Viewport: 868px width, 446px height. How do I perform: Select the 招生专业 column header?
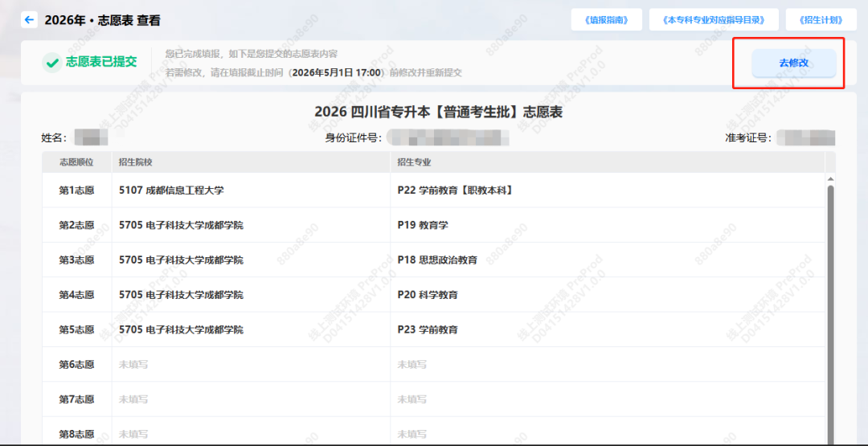[608, 162]
